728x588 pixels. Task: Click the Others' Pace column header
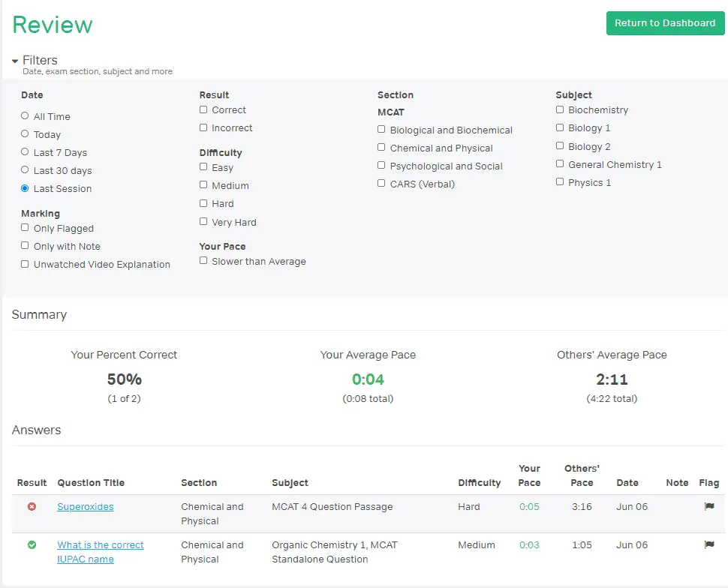click(x=582, y=475)
